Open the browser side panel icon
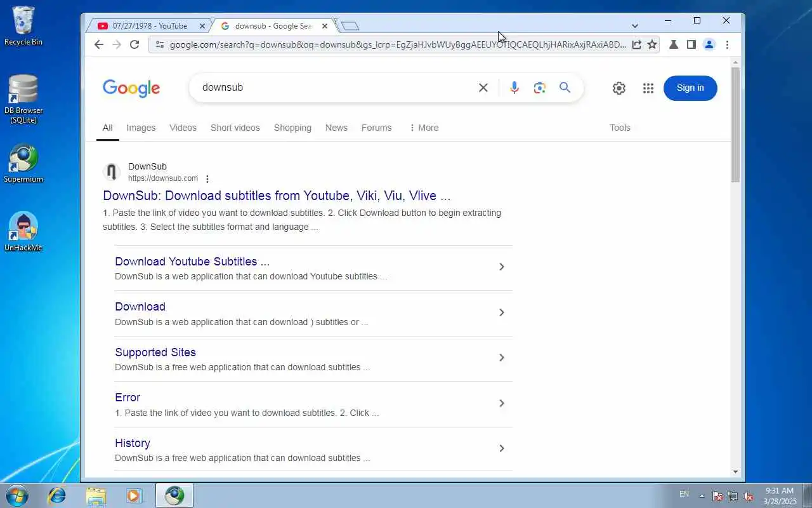The height and width of the screenshot is (508, 812). coord(691,44)
